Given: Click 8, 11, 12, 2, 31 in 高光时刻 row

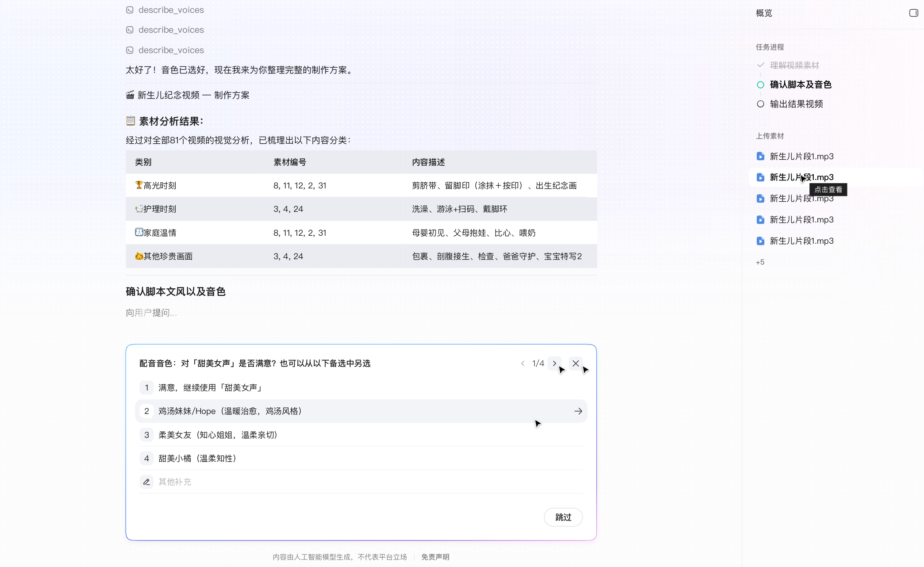Looking at the screenshot, I should coord(300,185).
